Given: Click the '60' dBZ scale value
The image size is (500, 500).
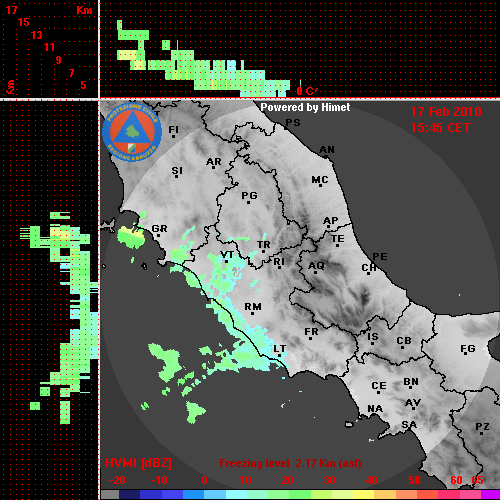Looking at the screenshot, I should pyautogui.click(x=456, y=480).
